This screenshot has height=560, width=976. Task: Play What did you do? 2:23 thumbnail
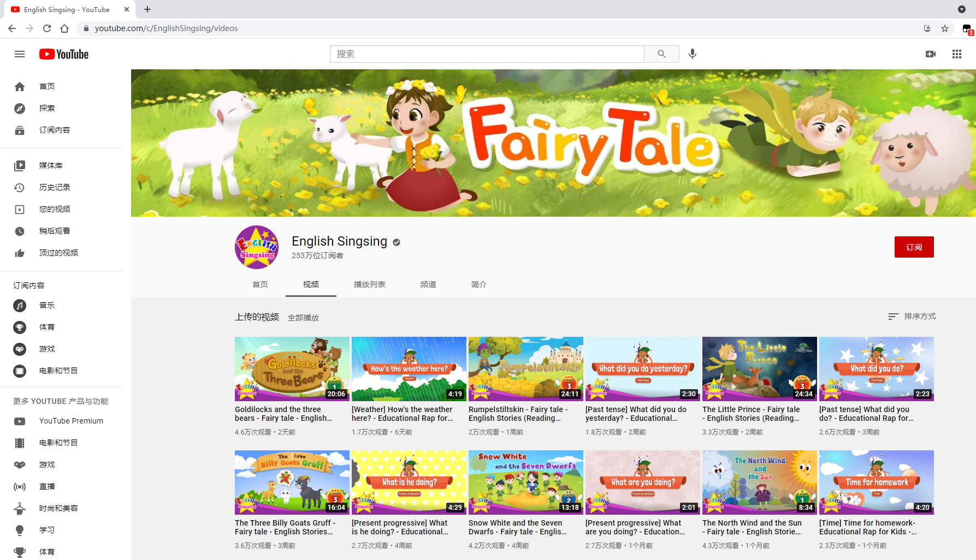point(877,369)
